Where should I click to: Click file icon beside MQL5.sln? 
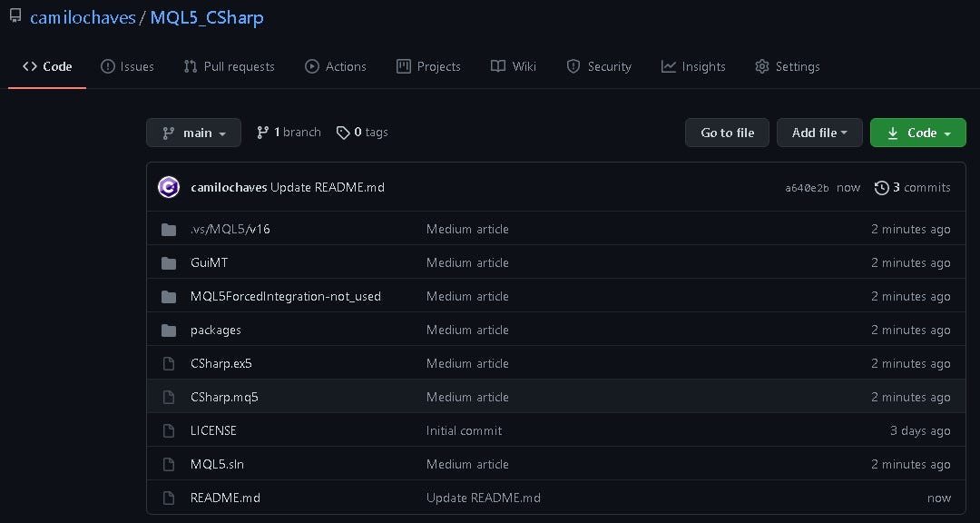(168, 464)
